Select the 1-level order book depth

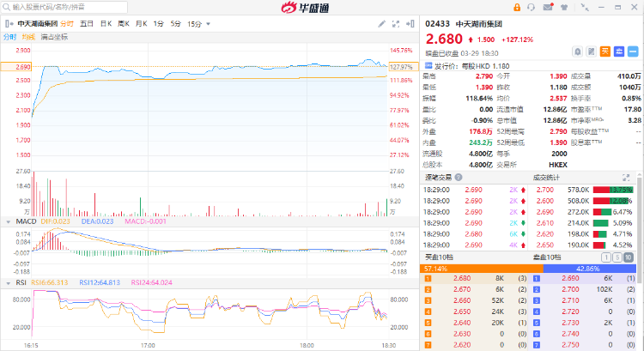pyautogui.click(x=606, y=257)
